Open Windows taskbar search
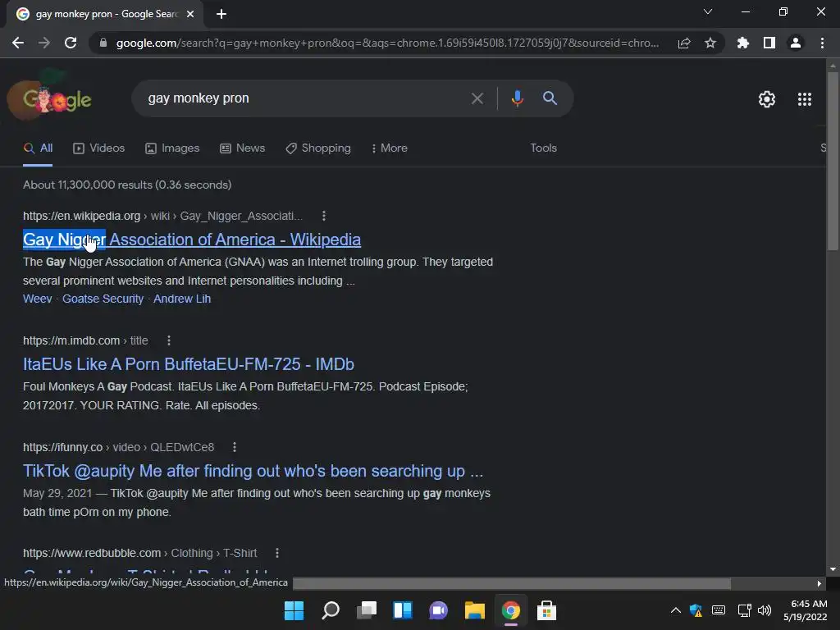Image resolution: width=840 pixels, height=630 pixels. pyautogui.click(x=330, y=610)
